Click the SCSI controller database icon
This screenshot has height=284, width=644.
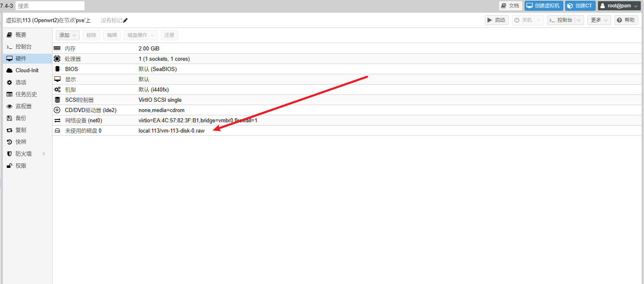[57, 100]
